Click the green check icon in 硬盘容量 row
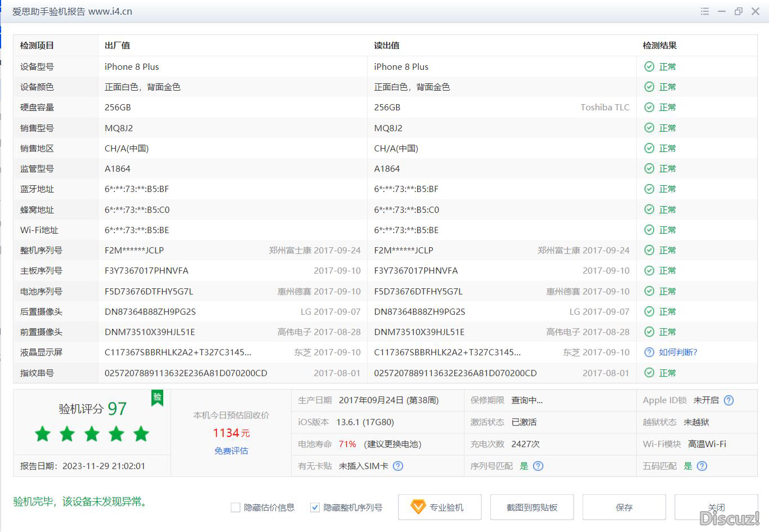 pyautogui.click(x=649, y=107)
